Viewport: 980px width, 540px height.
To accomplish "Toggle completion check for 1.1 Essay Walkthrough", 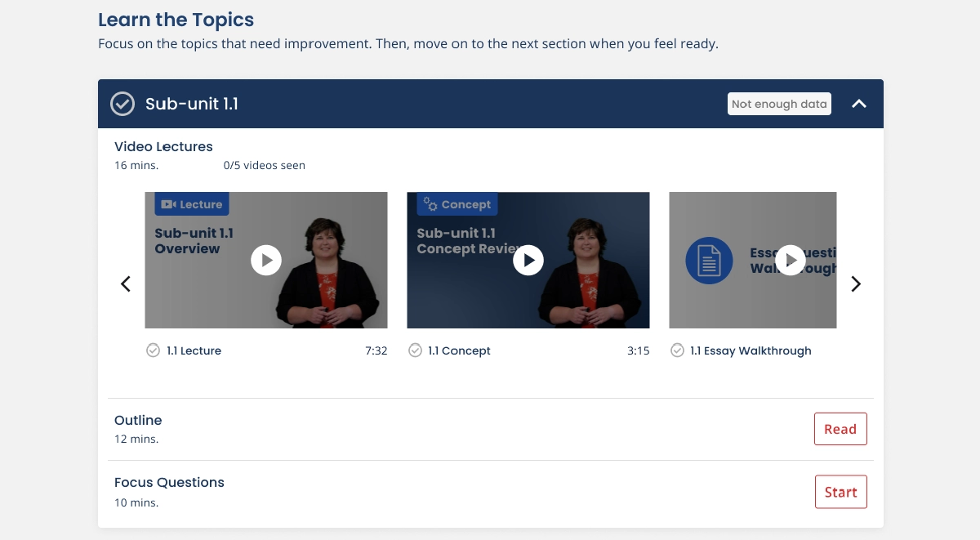I will (x=677, y=350).
